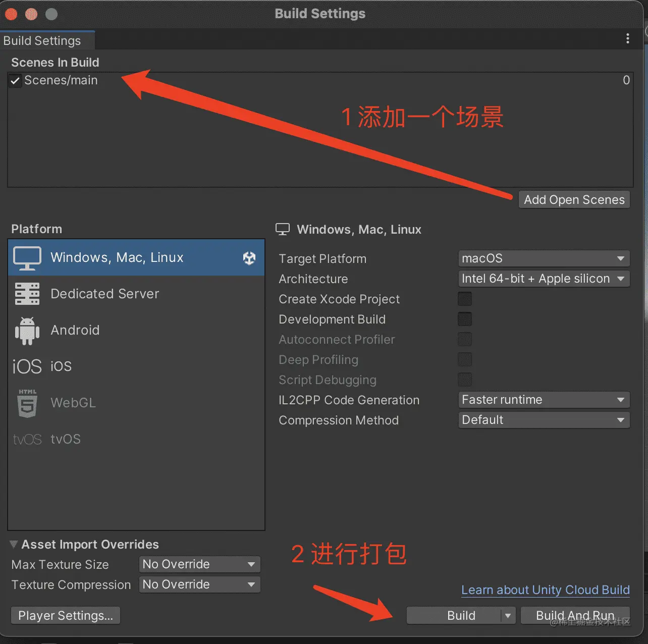The width and height of the screenshot is (648, 644).
Task: Click the Max Texture Size label
Action: coord(60,565)
